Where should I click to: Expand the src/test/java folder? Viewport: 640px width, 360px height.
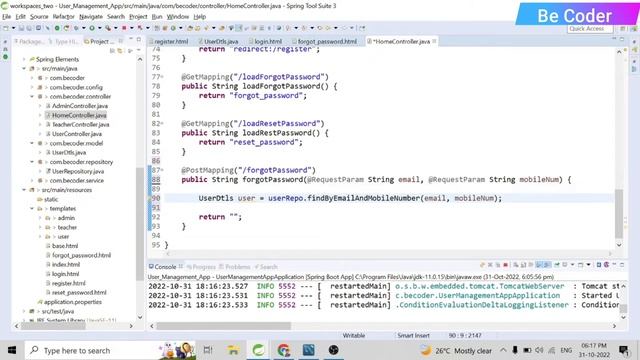point(24,311)
